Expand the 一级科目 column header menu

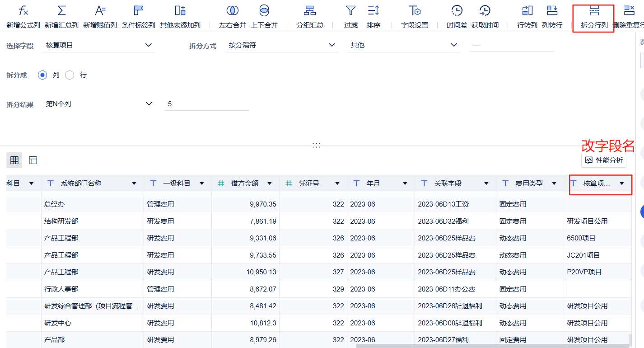(x=202, y=183)
